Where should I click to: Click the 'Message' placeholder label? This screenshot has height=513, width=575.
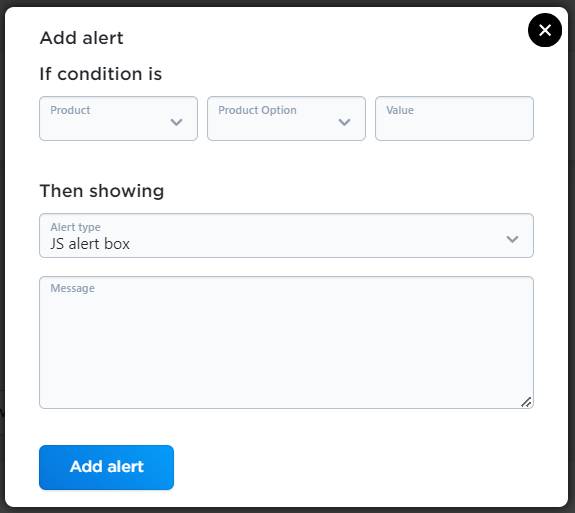72,288
